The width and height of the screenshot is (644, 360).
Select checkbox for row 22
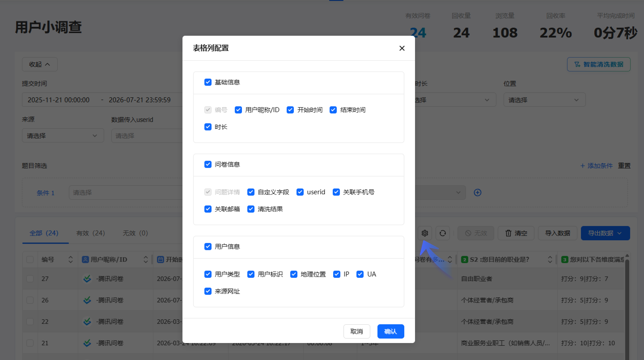[x=30, y=322]
